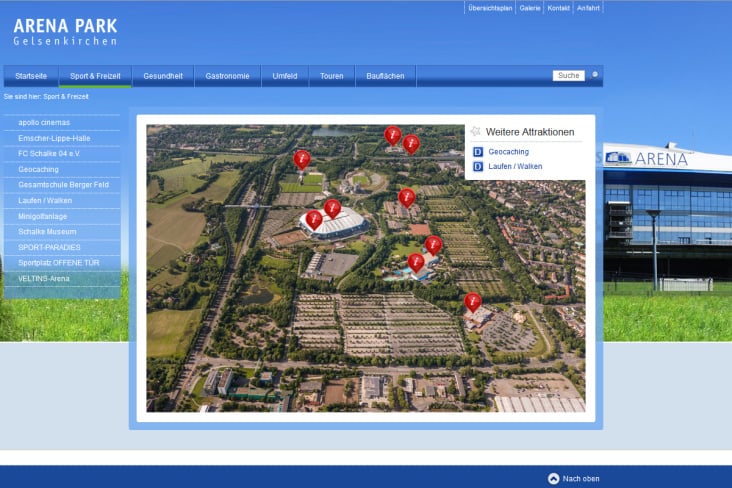This screenshot has width=732, height=488.
Task: Select Schalke Museum in the sidebar
Action: click(62, 232)
